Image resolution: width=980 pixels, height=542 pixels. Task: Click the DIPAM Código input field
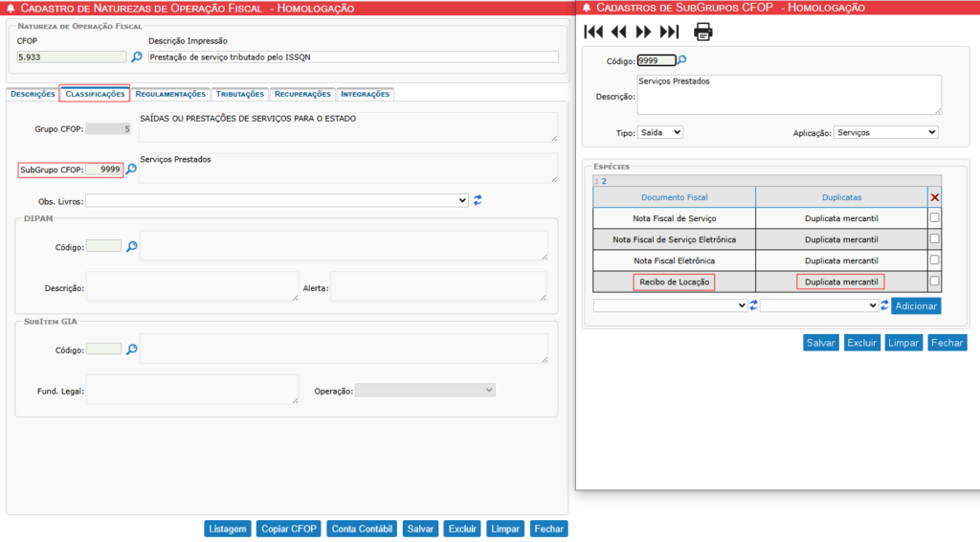click(103, 246)
